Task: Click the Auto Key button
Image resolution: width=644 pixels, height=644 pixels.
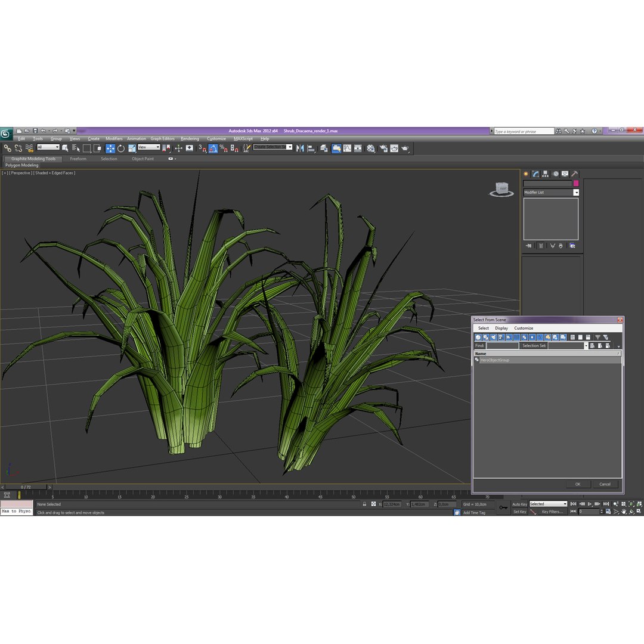Action: (519, 504)
